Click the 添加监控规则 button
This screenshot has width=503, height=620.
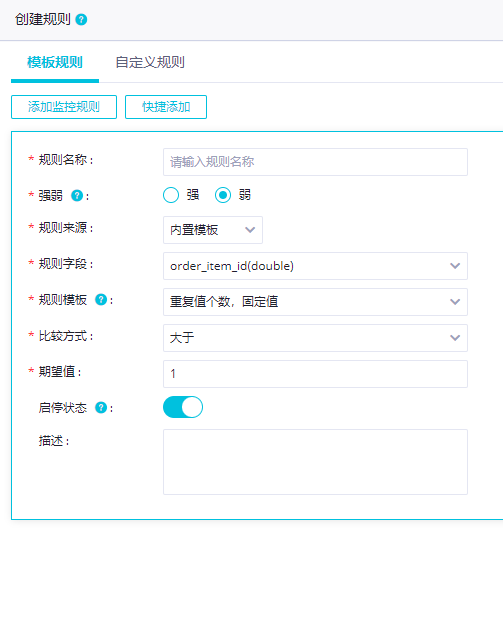pos(64,107)
